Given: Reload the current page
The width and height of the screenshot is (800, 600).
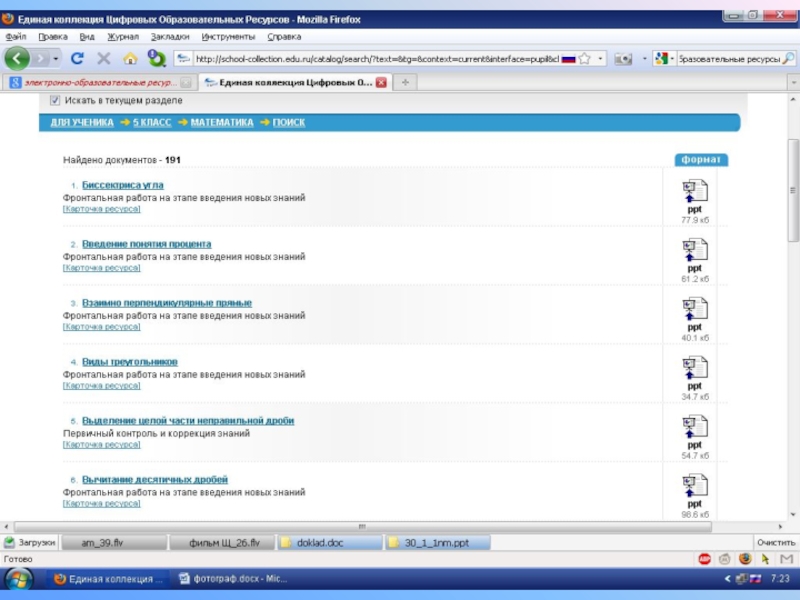Looking at the screenshot, I should pos(79,59).
